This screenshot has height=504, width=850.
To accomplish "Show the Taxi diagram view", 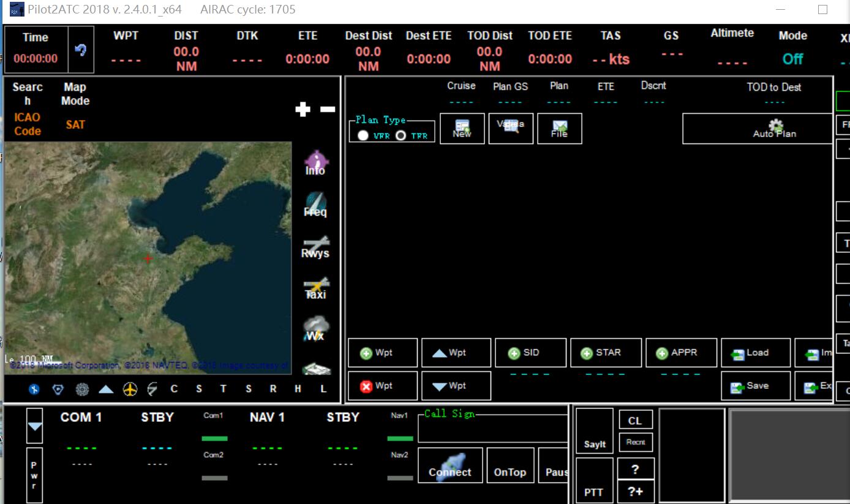I will click(316, 288).
